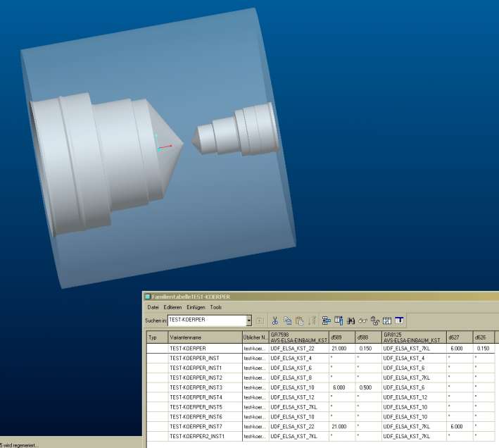Click the Copy cells icon
The image size is (499, 448).
point(287,321)
